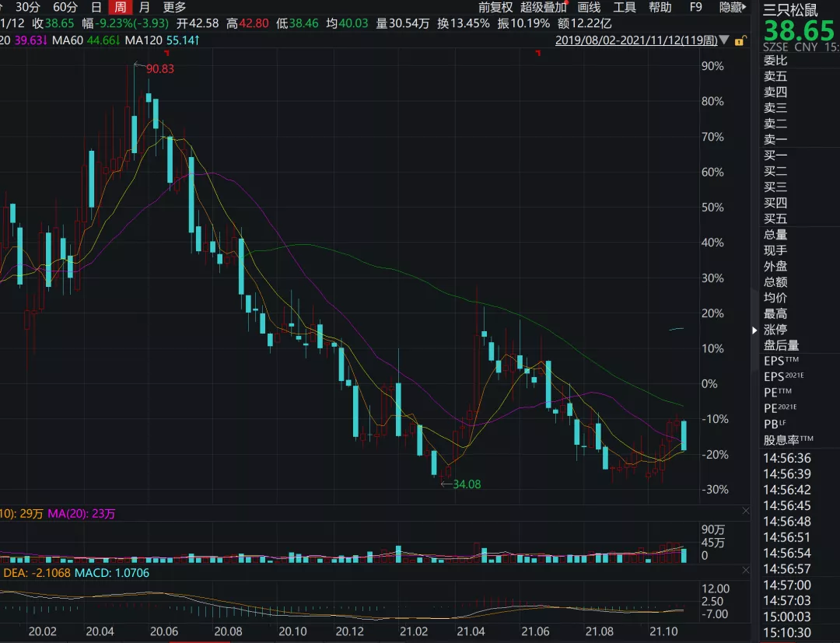Click the 34.08 low price marker

pos(467,484)
